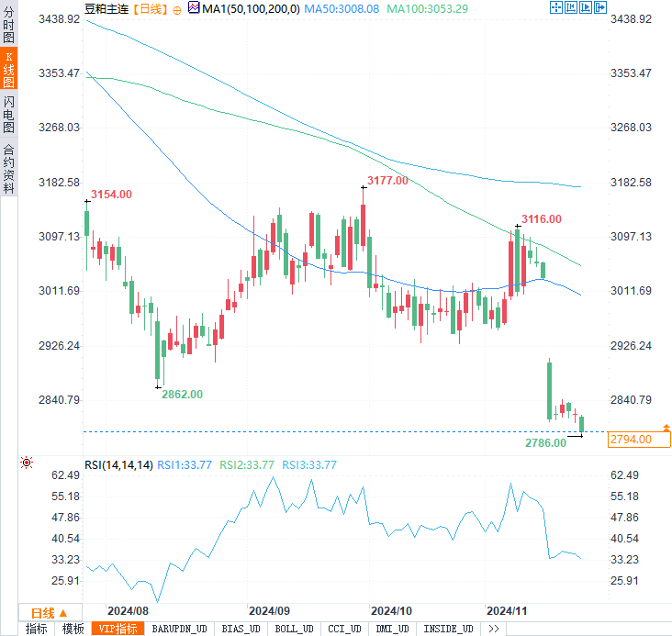This screenshot has height=636, width=672.
Task: Click the RSI1:33.77 value
Action: 185,465
